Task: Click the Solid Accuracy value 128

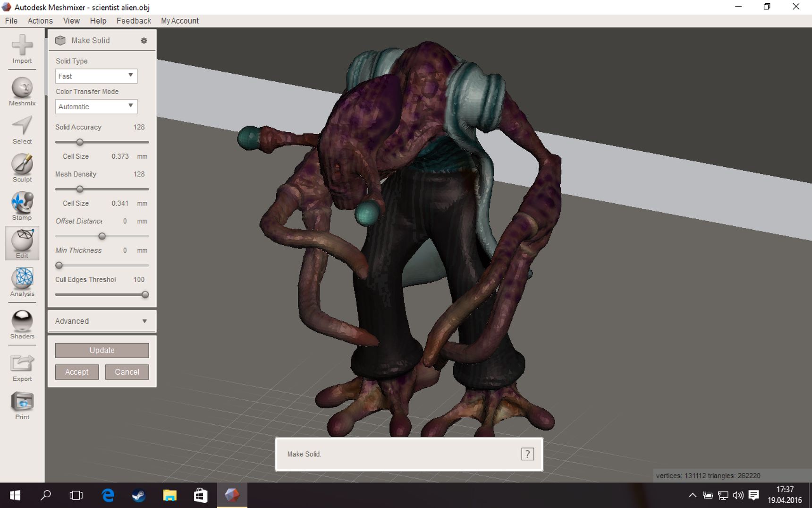Action: coord(139,127)
